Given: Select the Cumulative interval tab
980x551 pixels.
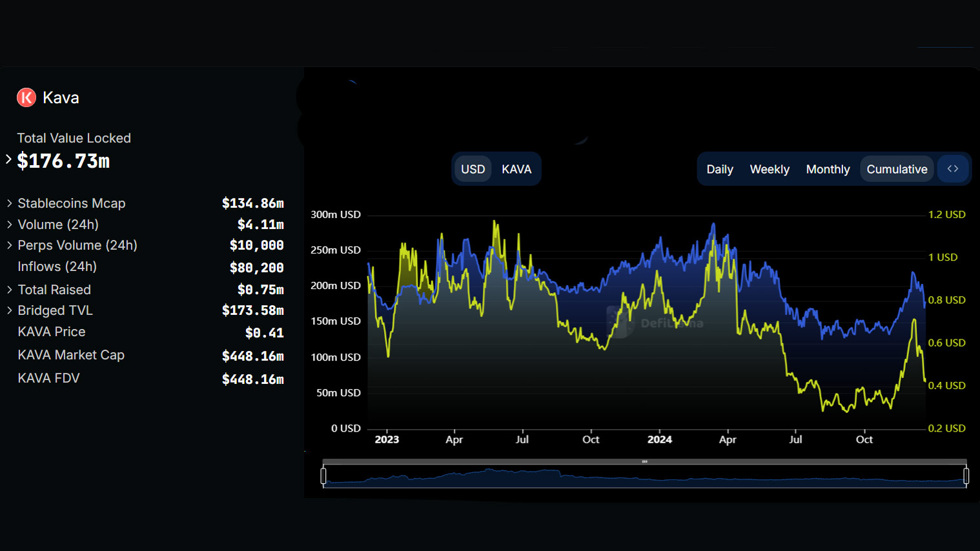Looking at the screenshot, I should pos(897,169).
